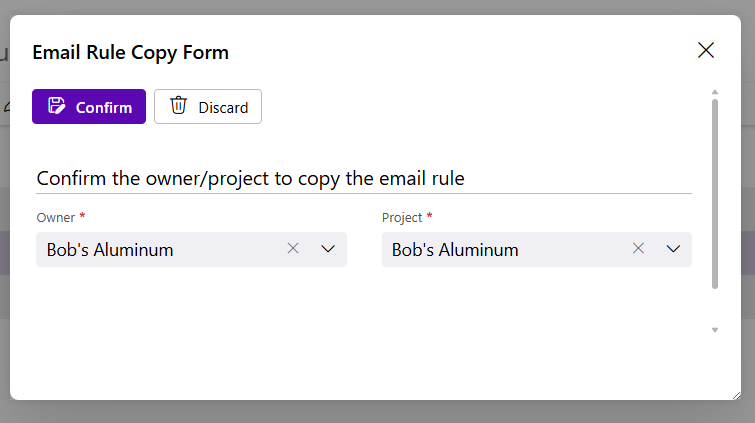Click the vertical scrollbar thumb in the form
This screenshot has height=423, width=755.
point(715,190)
